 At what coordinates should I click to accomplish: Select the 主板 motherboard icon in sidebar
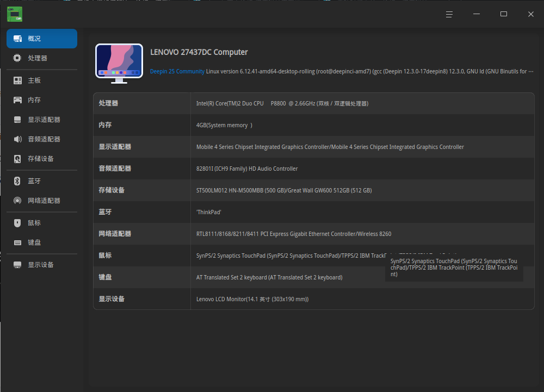coord(17,80)
